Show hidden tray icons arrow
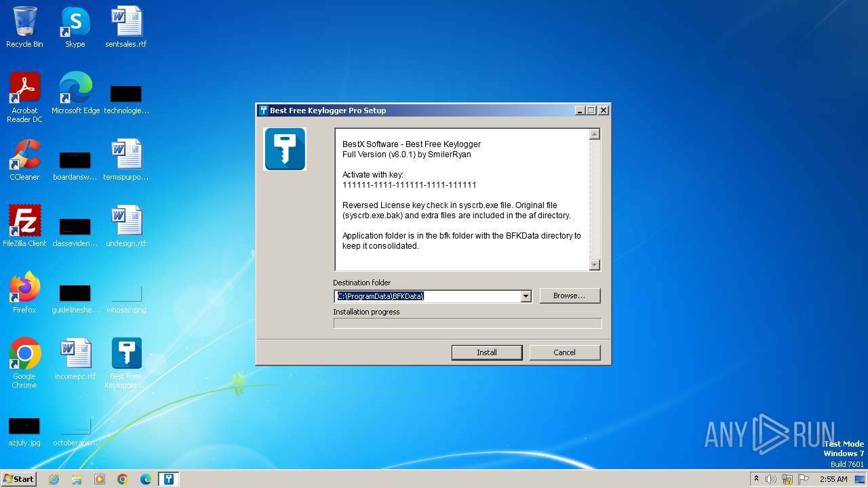 [x=756, y=479]
